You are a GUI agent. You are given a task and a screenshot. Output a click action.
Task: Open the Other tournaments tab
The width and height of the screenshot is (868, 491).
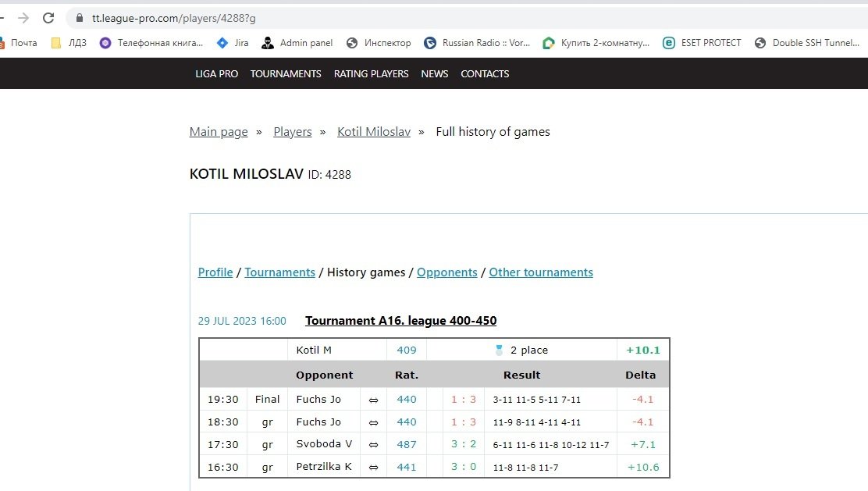pyautogui.click(x=541, y=272)
